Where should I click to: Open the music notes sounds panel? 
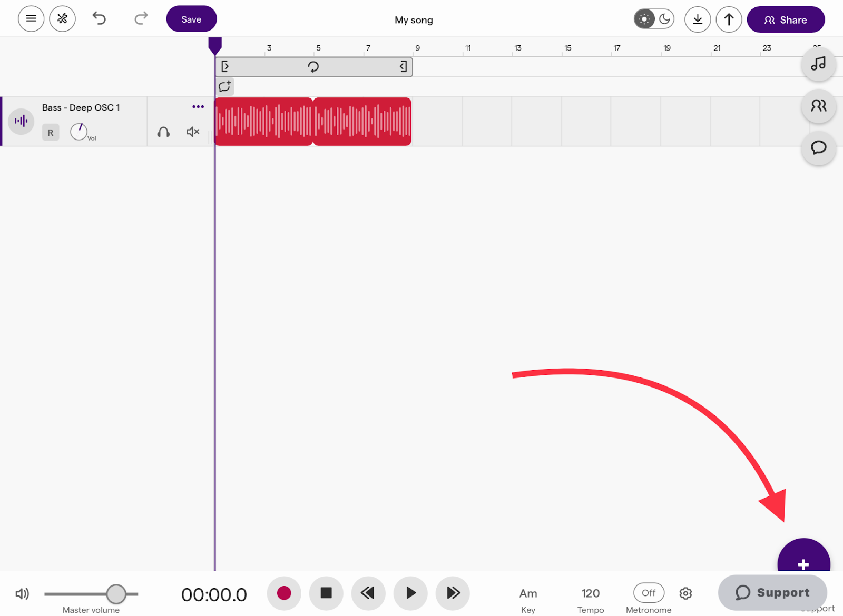818,64
